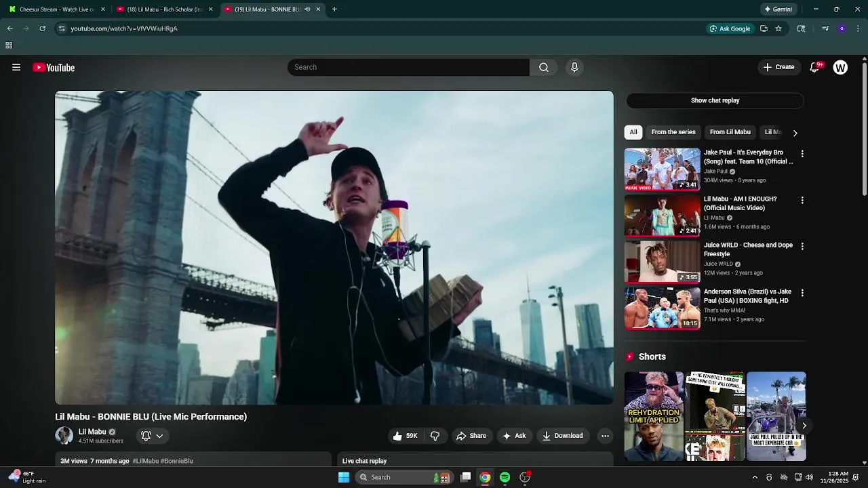The height and width of the screenshot is (488, 868).
Task: Open notification bell subscription dropdown
Action: 152,436
